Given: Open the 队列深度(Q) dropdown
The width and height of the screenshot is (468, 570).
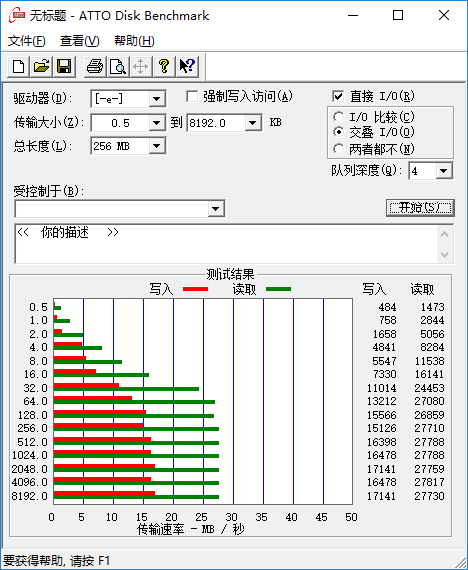Looking at the screenshot, I should click(444, 171).
